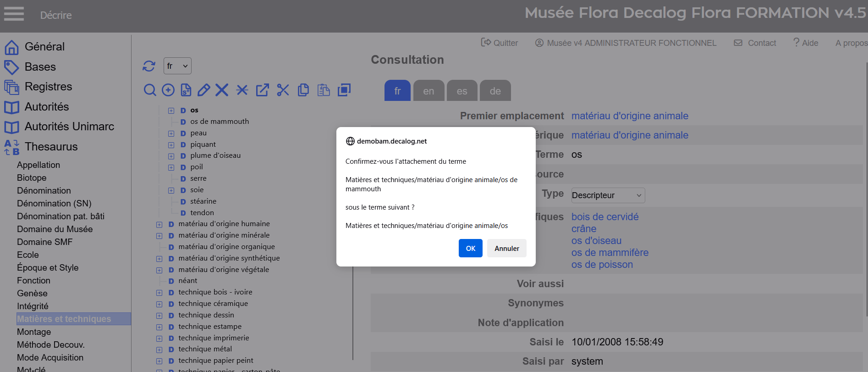
Task: Expand the peau tree node
Action: tap(171, 133)
